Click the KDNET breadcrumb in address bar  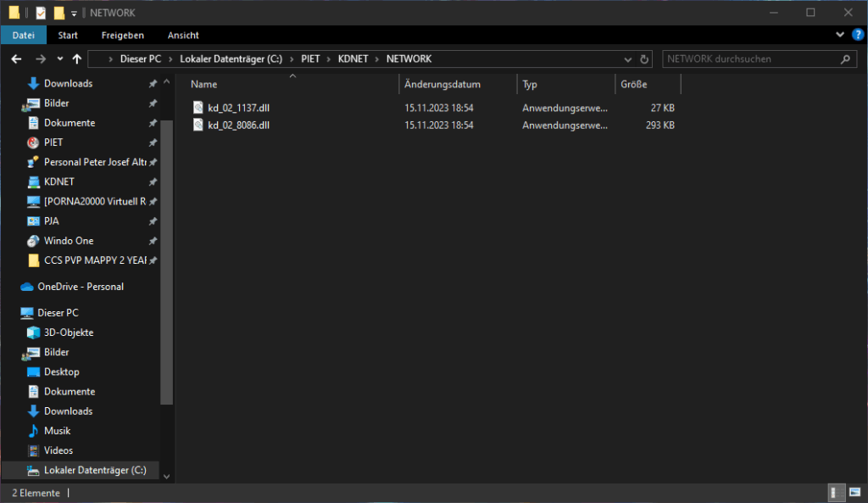pos(353,59)
